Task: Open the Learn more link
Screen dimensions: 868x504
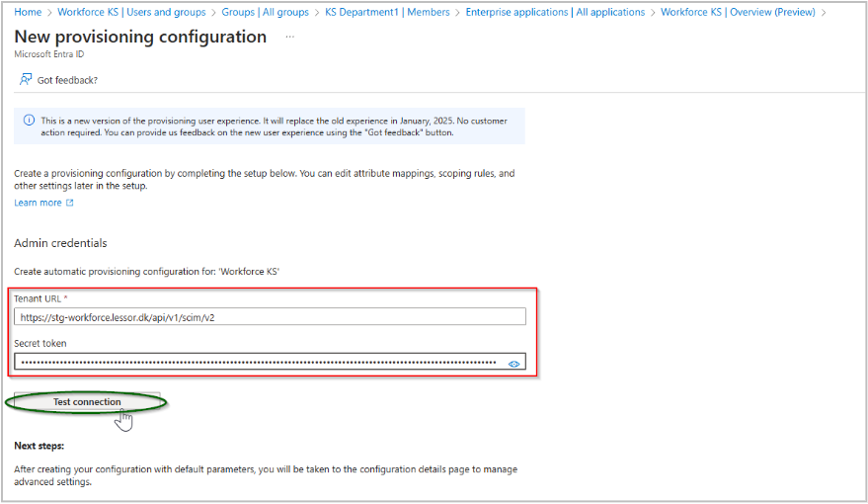Action: point(38,203)
